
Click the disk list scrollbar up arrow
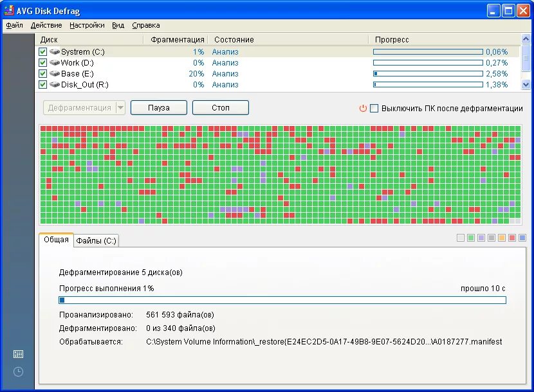point(526,39)
